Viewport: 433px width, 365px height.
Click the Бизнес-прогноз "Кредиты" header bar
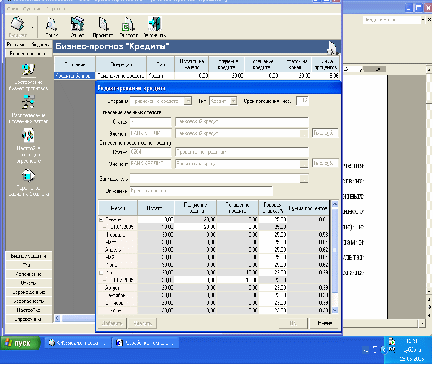[x=197, y=47]
